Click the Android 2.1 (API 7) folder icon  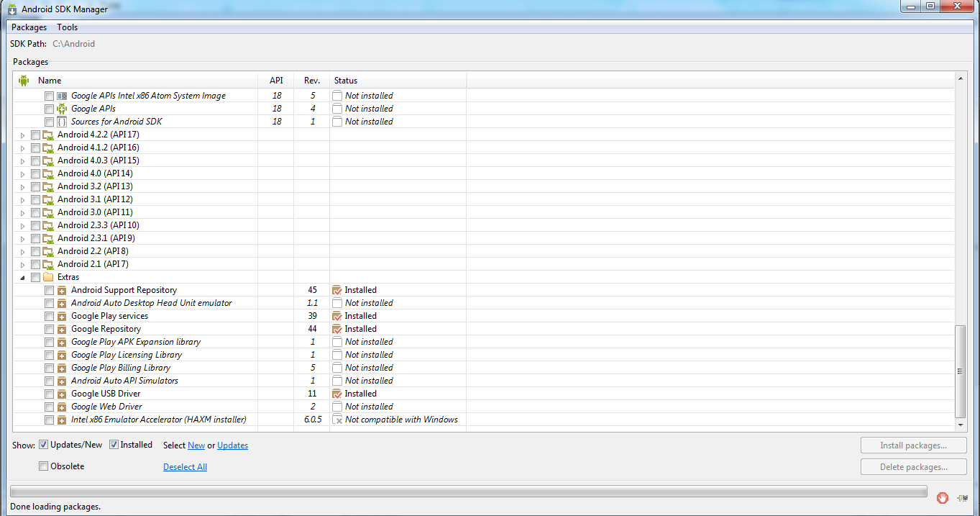tap(48, 264)
